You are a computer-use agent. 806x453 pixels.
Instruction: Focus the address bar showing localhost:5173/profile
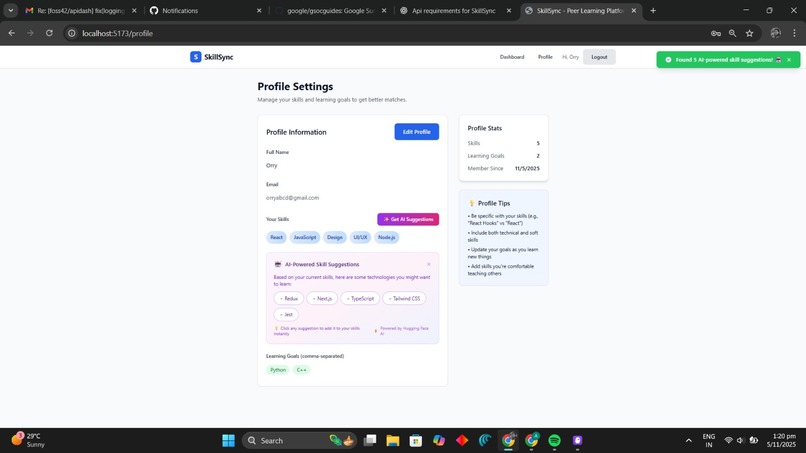(386, 33)
